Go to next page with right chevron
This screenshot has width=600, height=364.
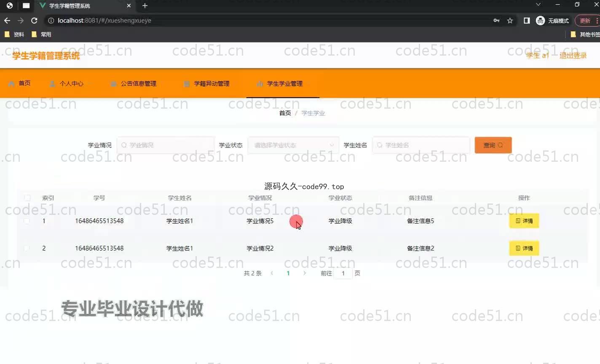click(x=305, y=273)
